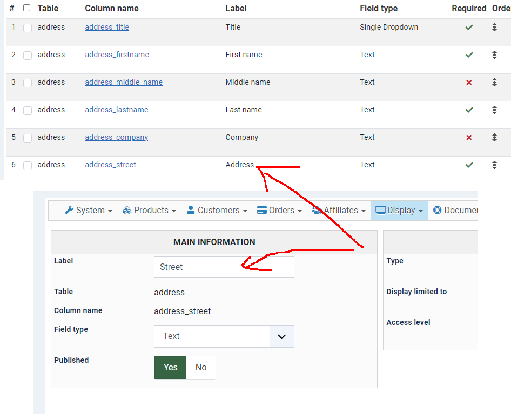Click the Documentation lifebuoy icon
511x420 pixels.
(438, 211)
